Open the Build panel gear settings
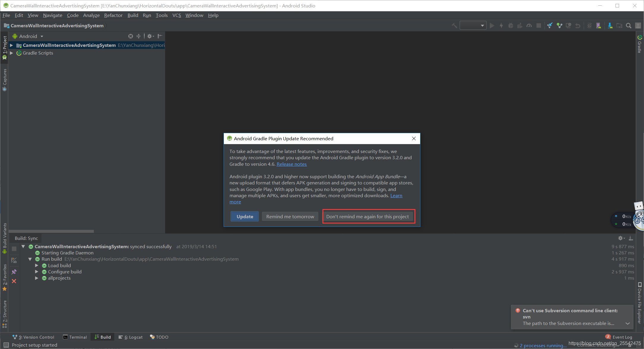 (621, 238)
